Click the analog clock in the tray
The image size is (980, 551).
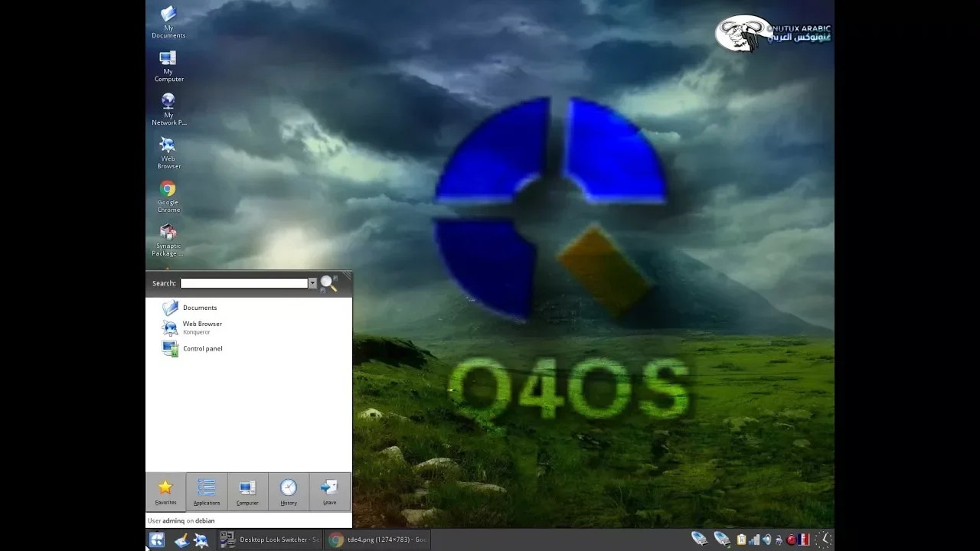click(824, 540)
